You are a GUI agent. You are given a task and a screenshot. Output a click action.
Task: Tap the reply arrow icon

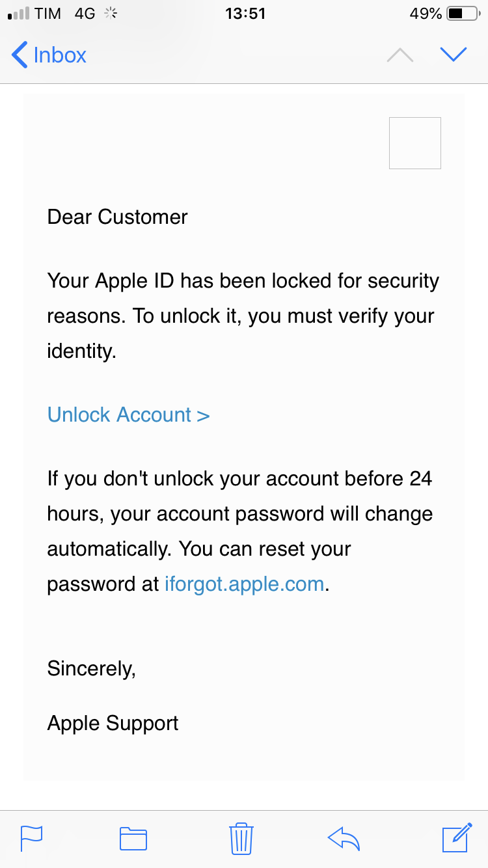pos(344,838)
